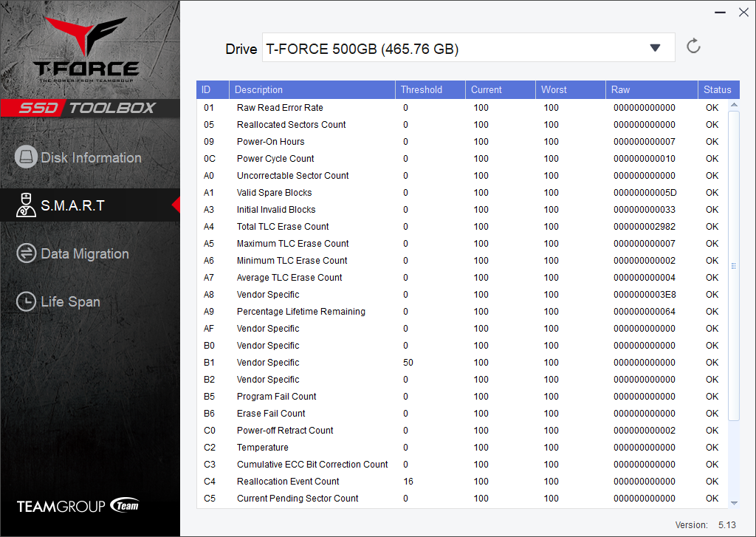Click the ID cell B2
Viewport: 756px width, 537px height.
pyautogui.click(x=209, y=379)
